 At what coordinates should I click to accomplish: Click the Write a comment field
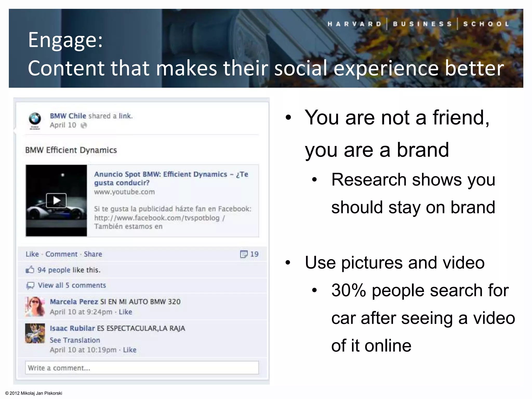(x=142, y=368)
